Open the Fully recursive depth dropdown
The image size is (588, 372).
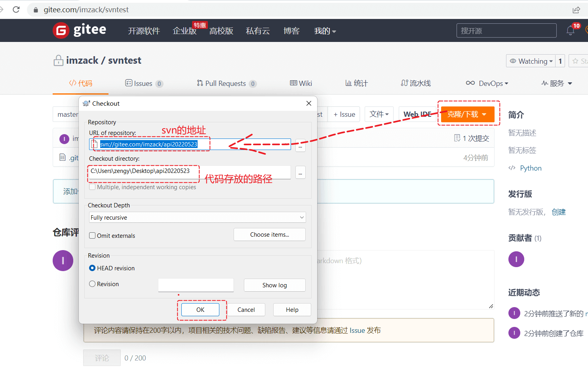pos(197,217)
